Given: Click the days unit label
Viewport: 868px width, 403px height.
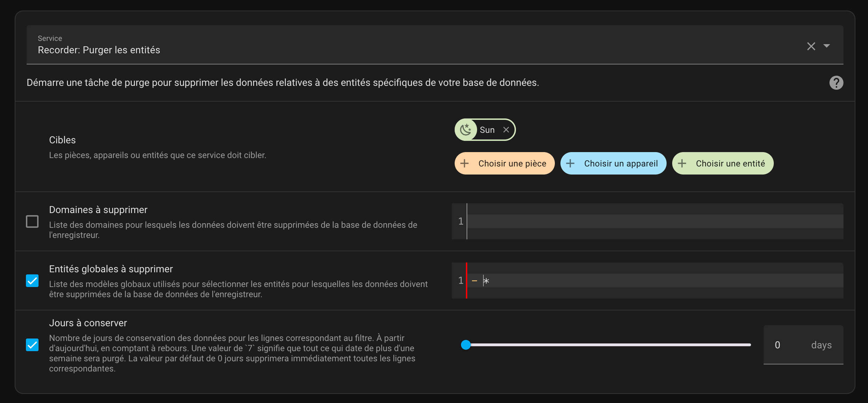Looking at the screenshot, I should click(x=821, y=345).
